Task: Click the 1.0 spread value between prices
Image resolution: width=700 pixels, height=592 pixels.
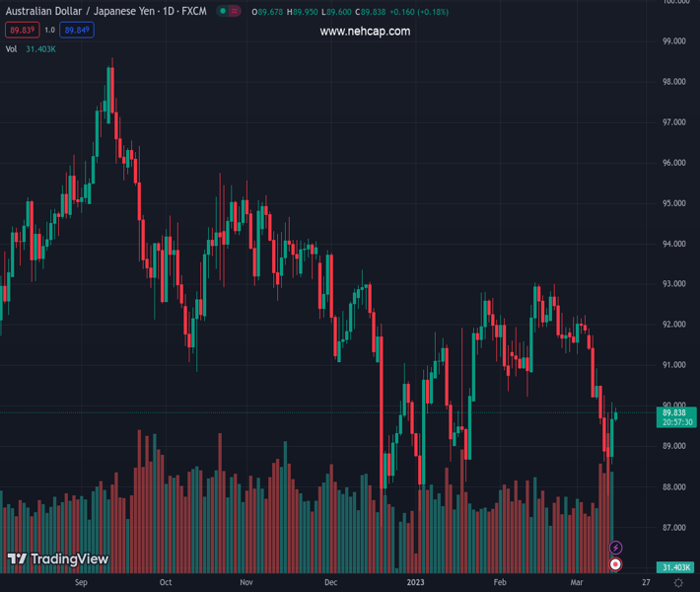Action: [49, 31]
